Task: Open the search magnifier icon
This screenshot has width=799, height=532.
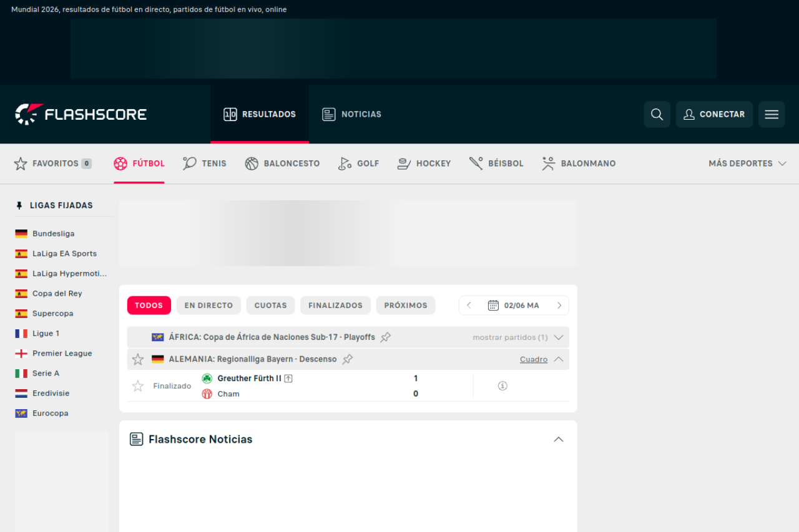Action: (657, 114)
